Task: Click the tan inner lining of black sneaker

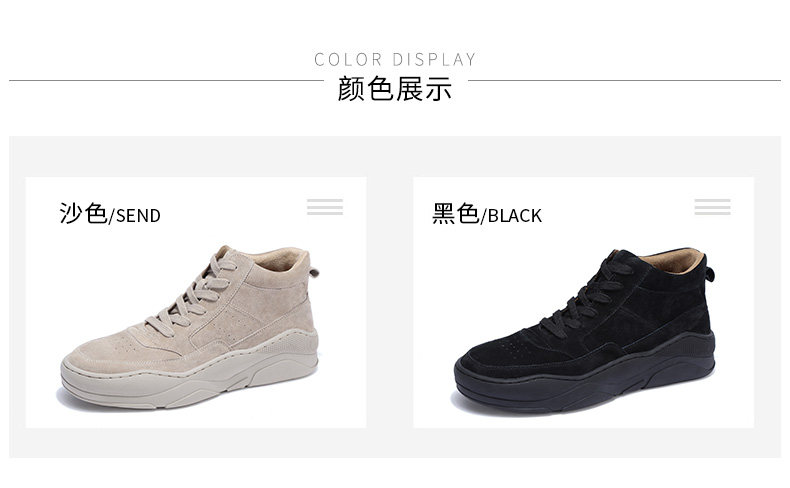Action: point(673,261)
